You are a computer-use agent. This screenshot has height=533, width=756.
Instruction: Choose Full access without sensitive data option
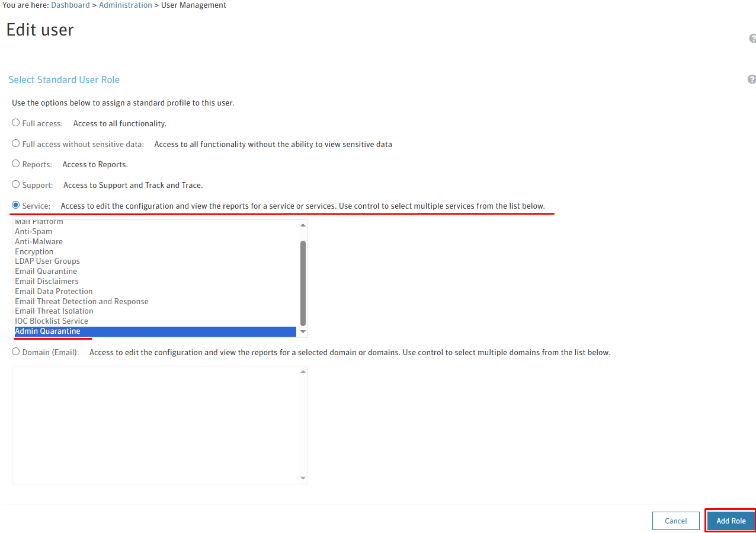(x=16, y=143)
